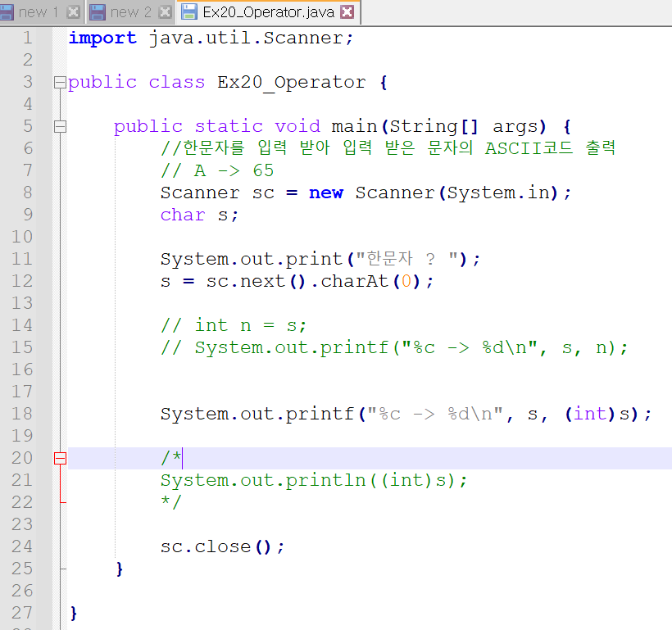Click 'System.out.printf' on line 18
Viewport: 672px width, 630px height.
257,414
